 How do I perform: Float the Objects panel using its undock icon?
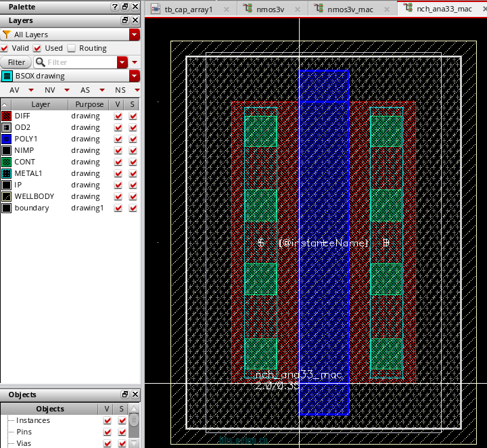(125, 395)
